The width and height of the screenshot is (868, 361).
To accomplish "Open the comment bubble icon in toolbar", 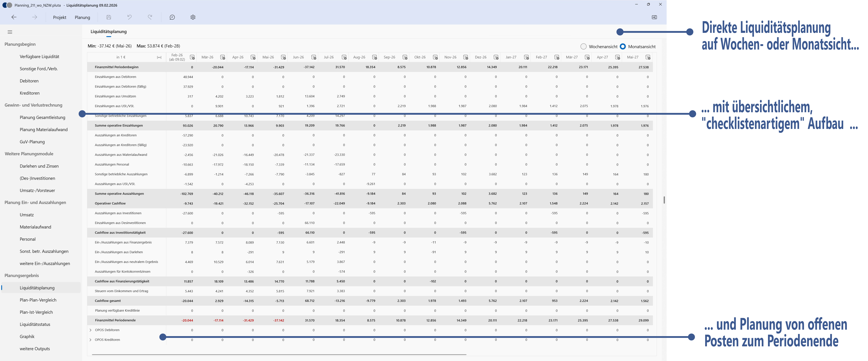I will click(172, 17).
